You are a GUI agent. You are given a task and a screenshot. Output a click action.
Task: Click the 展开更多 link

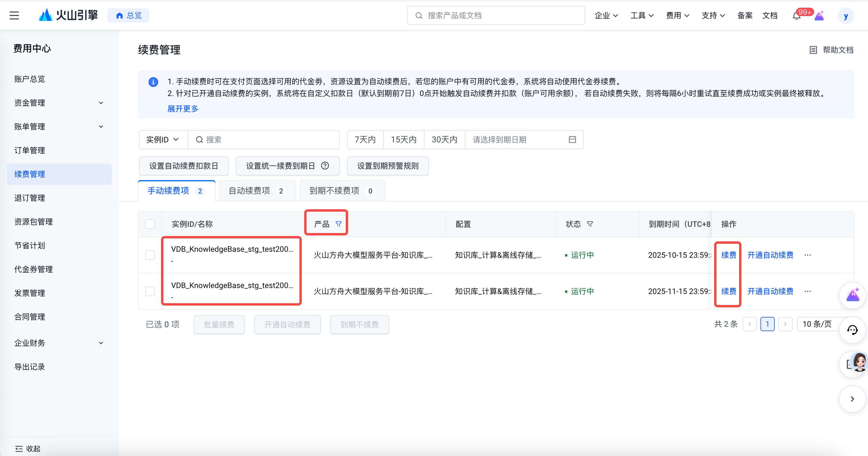pyautogui.click(x=183, y=109)
